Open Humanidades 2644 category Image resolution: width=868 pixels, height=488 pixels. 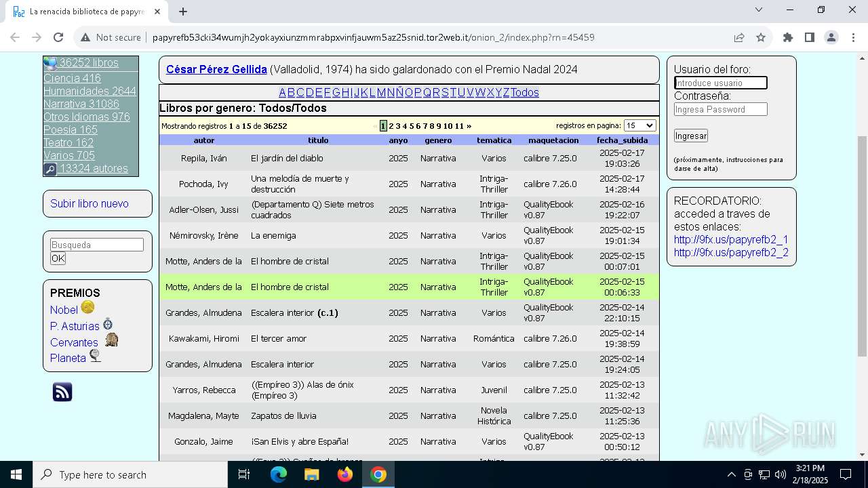(x=90, y=91)
